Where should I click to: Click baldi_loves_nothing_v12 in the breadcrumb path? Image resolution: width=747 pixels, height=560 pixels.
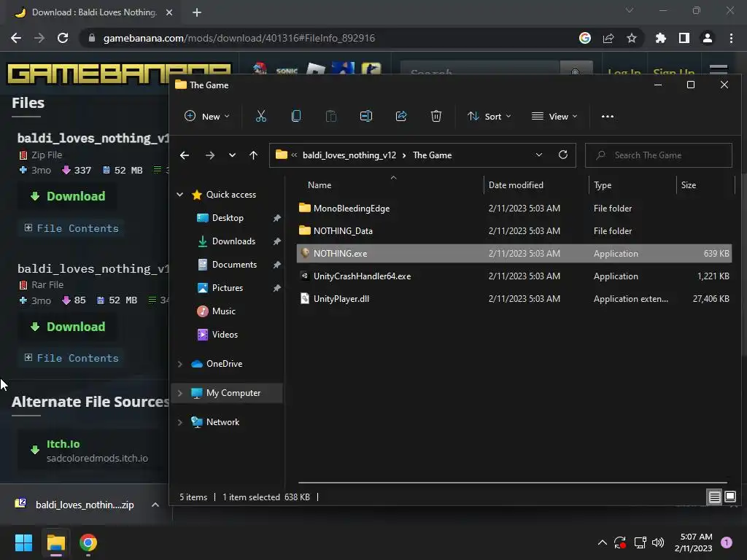[x=349, y=155]
